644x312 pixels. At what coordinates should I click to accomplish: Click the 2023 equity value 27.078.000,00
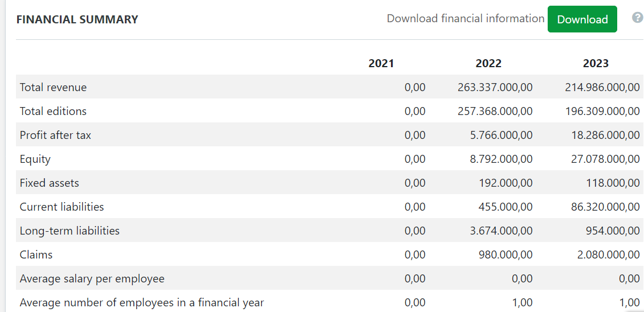click(x=605, y=159)
